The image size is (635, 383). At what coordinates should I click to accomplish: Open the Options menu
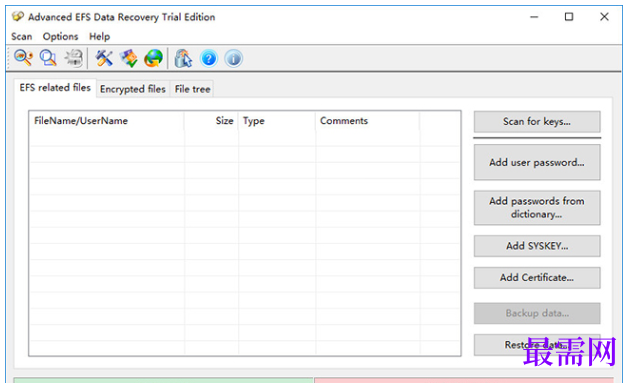[x=60, y=36]
